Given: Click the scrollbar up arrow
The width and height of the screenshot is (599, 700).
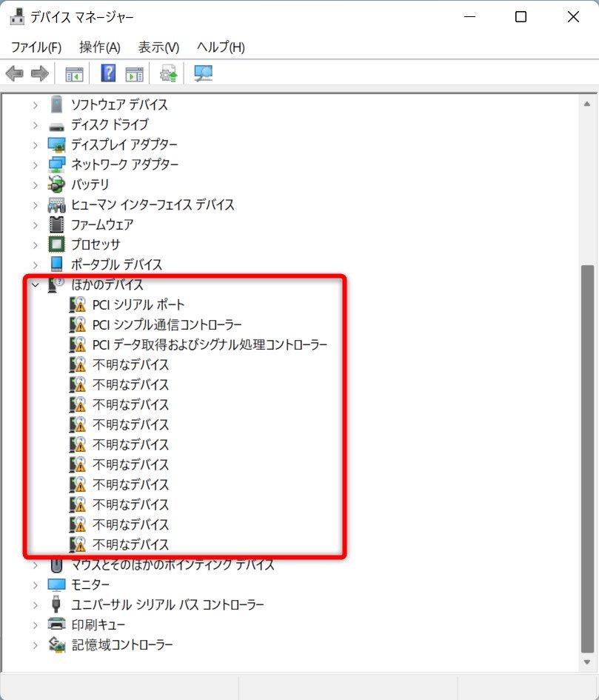Looking at the screenshot, I should (587, 104).
